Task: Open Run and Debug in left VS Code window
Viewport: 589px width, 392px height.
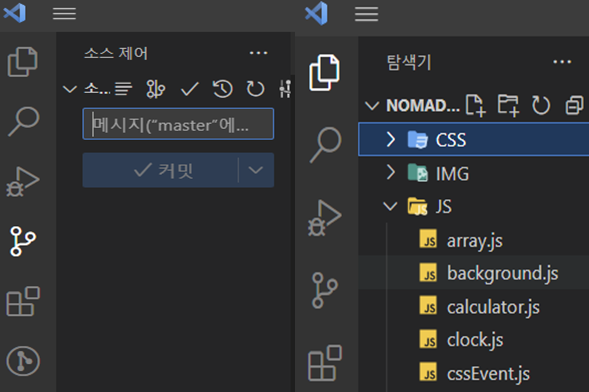Action: click(23, 182)
